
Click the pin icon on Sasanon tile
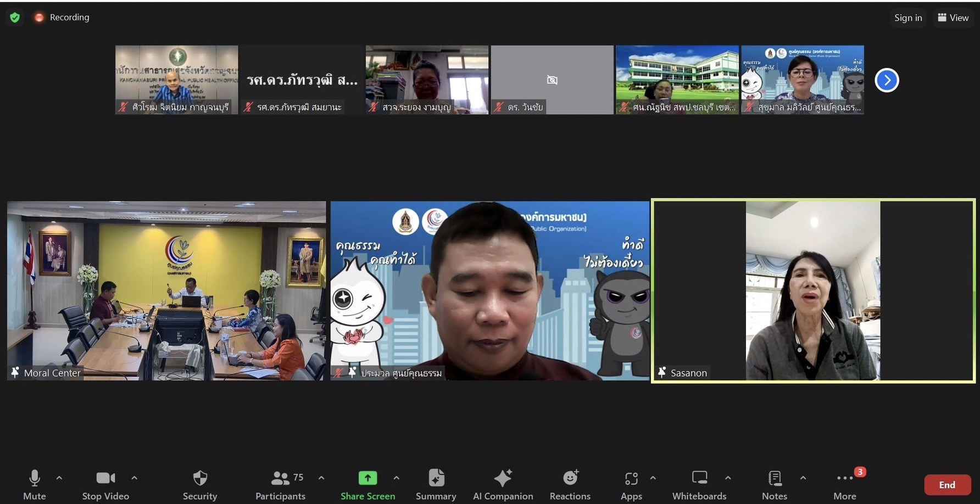(662, 372)
